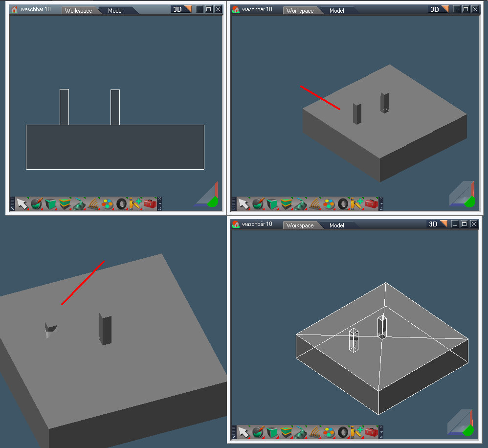The image size is (488, 448).
Task: Click the paint sphere icon in side-view toolbar
Action: coord(36,203)
